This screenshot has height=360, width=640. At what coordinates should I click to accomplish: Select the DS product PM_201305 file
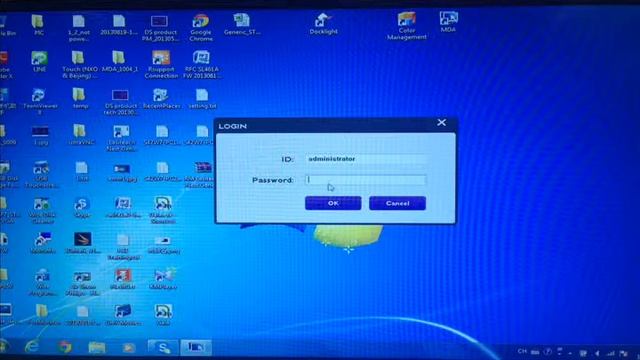[x=160, y=28]
